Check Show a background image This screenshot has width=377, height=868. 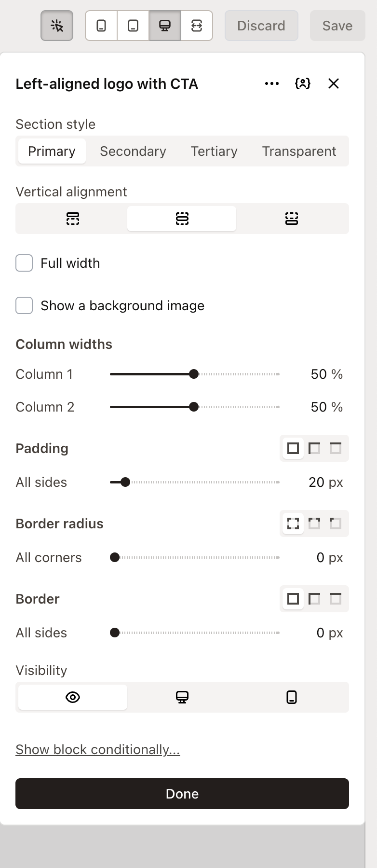pos(24,305)
